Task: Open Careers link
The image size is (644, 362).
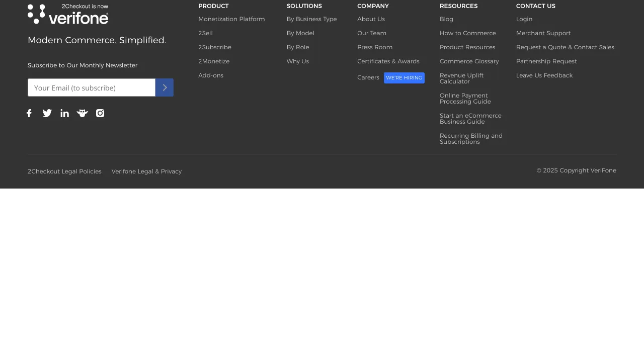Action: pyautogui.click(x=368, y=77)
